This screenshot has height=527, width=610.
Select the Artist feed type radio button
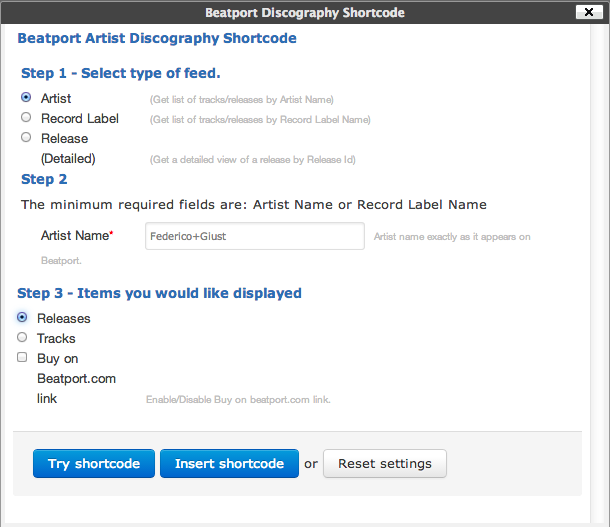(26, 98)
